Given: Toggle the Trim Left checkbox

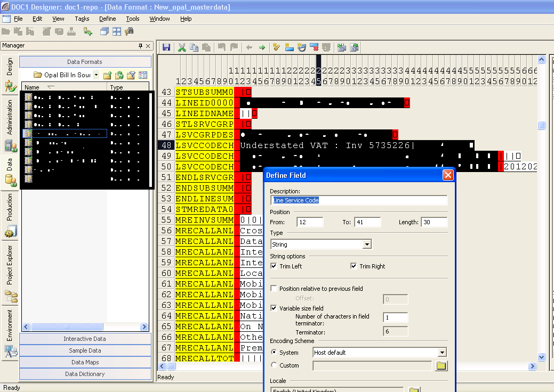Looking at the screenshot, I should coord(274,266).
